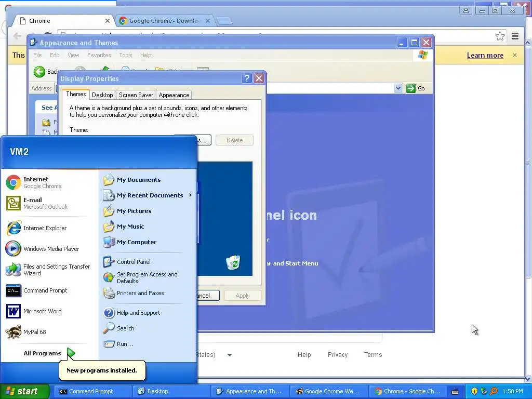Switch to Google Chrome We... taskbar button
Image resolution: width=532 pixels, height=399 pixels.
click(x=328, y=391)
